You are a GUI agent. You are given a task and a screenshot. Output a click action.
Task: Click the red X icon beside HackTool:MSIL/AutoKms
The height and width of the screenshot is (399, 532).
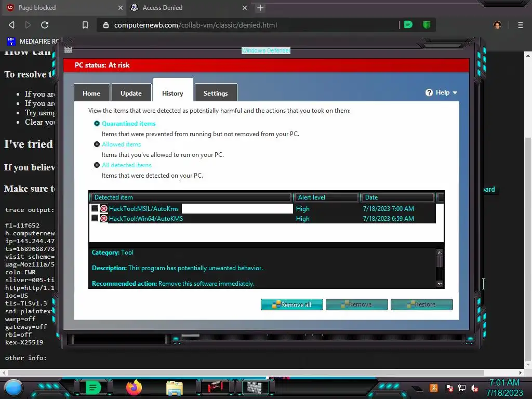click(104, 208)
